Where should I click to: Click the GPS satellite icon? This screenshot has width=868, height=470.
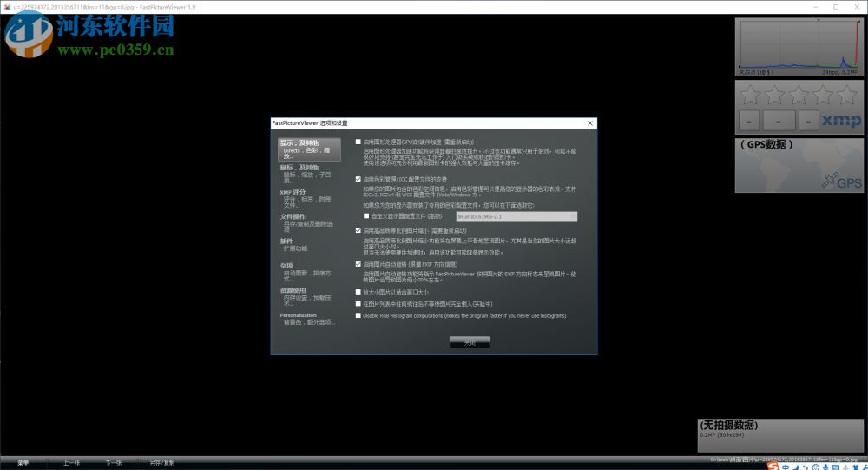829,179
